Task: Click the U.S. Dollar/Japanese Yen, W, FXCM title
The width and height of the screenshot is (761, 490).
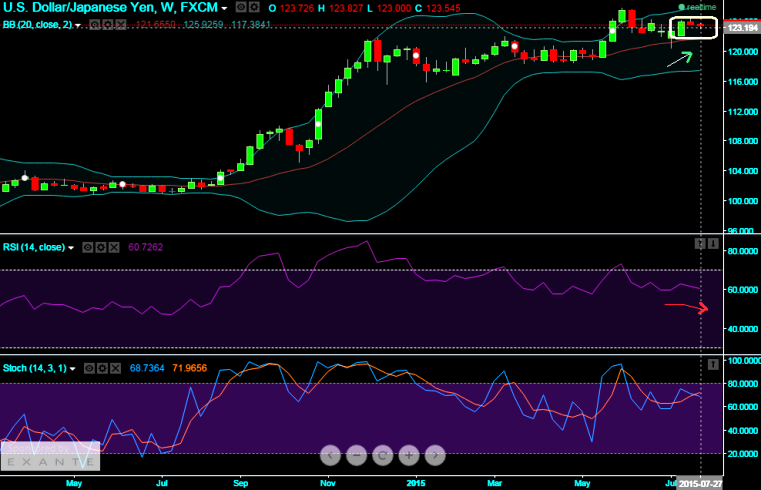Action: [110, 7]
